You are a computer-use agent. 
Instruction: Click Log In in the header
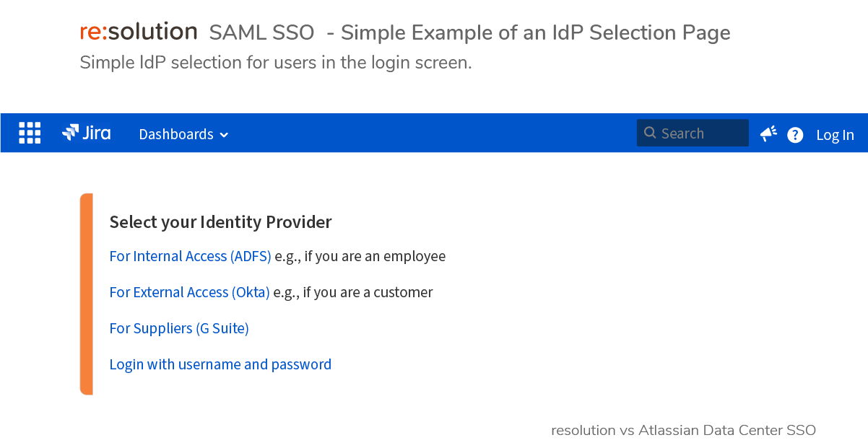point(835,135)
